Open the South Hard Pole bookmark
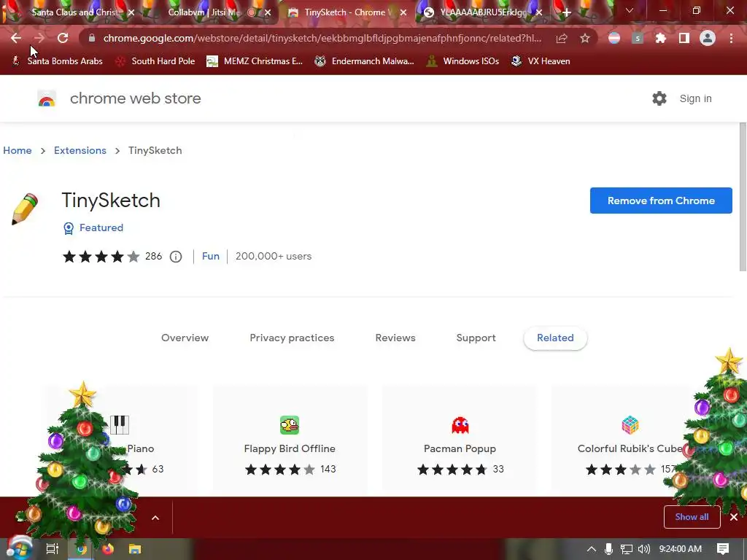Image resolution: width=747 pixels, height=560 pixels. [155, 61]
